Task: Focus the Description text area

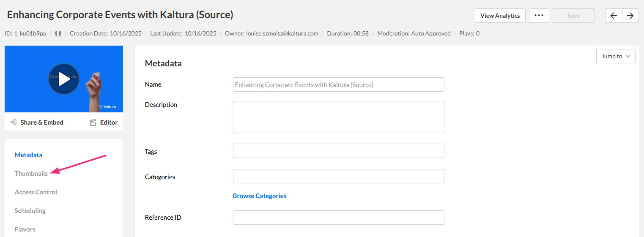Action: click(338, 117)
